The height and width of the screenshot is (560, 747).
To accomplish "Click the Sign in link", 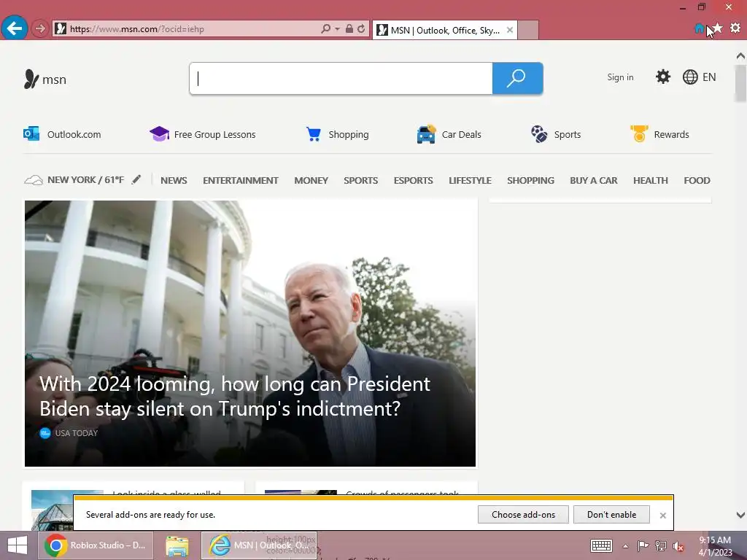I will 620,77.
